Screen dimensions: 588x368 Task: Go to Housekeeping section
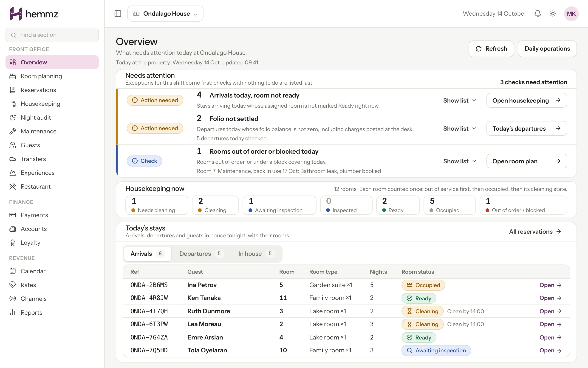[x=52, y=104]
